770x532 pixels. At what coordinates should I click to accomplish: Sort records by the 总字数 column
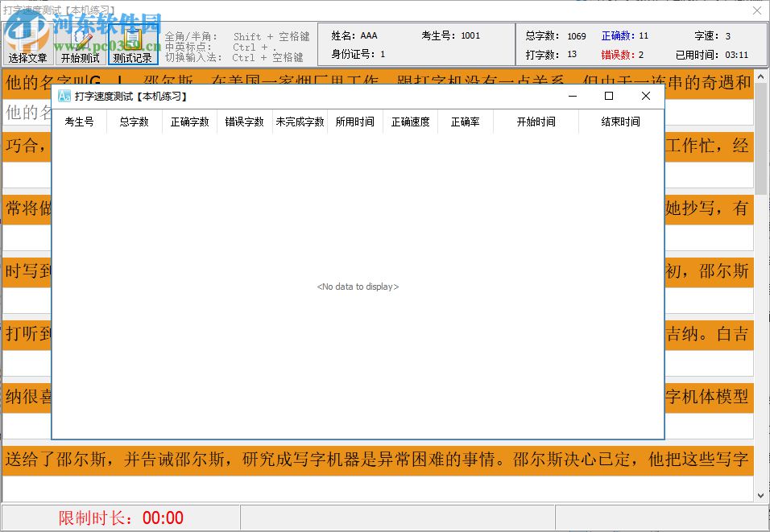[133, 122]
